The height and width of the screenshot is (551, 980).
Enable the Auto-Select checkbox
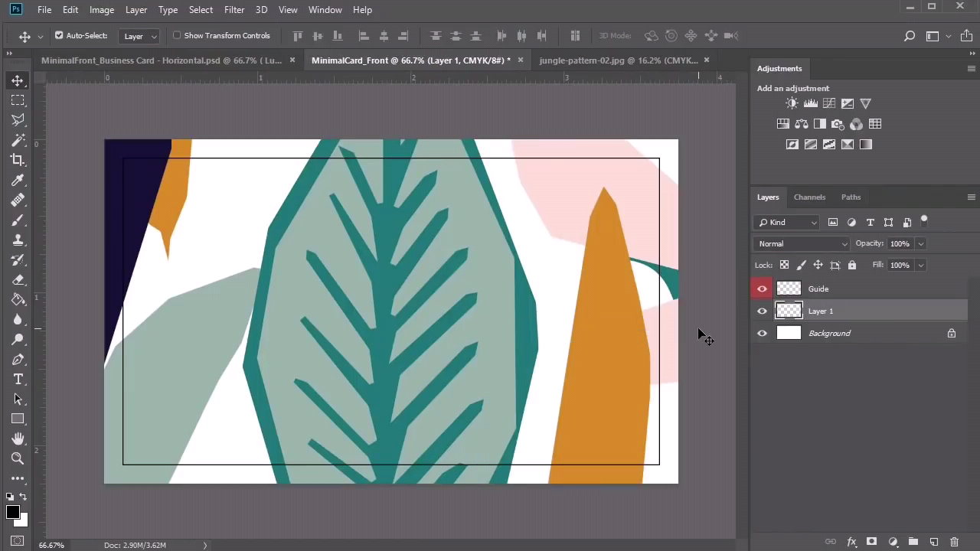click(59, 35)
